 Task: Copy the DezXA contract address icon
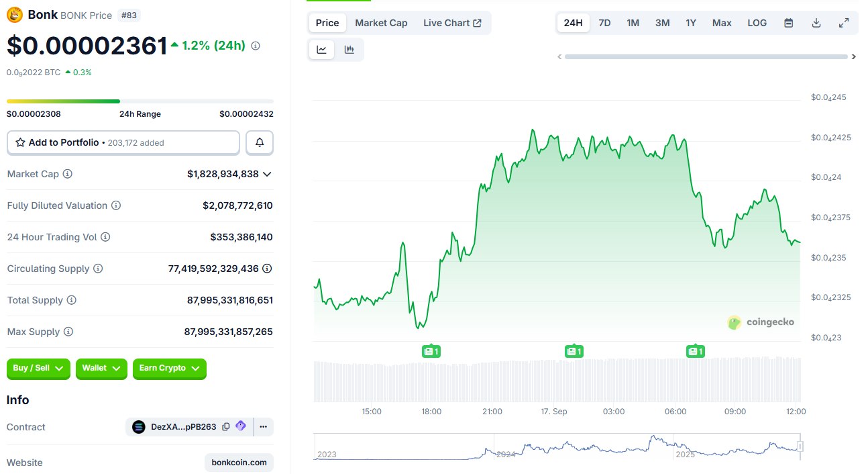(226, 426)
